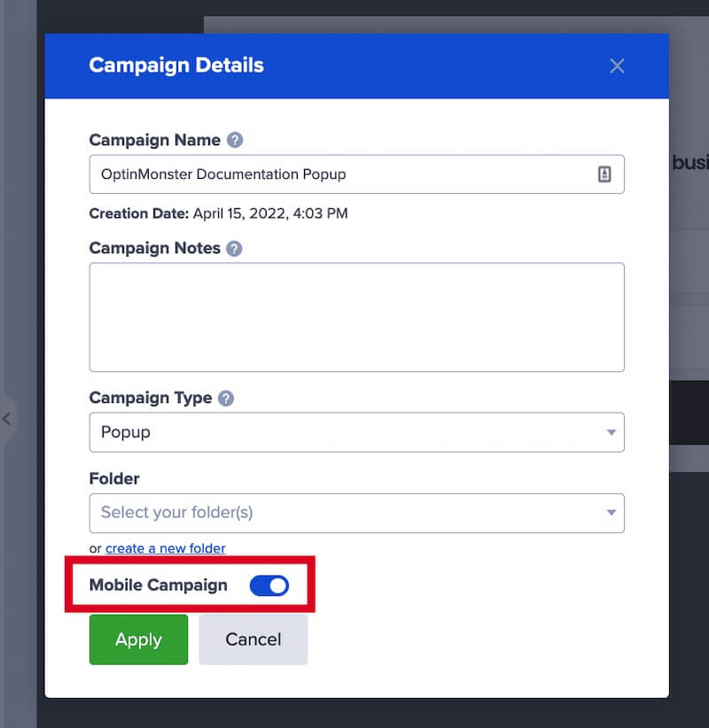Expand the Folder selection dropdown
The height and width of the screenshot is (728, 709).
356,513
